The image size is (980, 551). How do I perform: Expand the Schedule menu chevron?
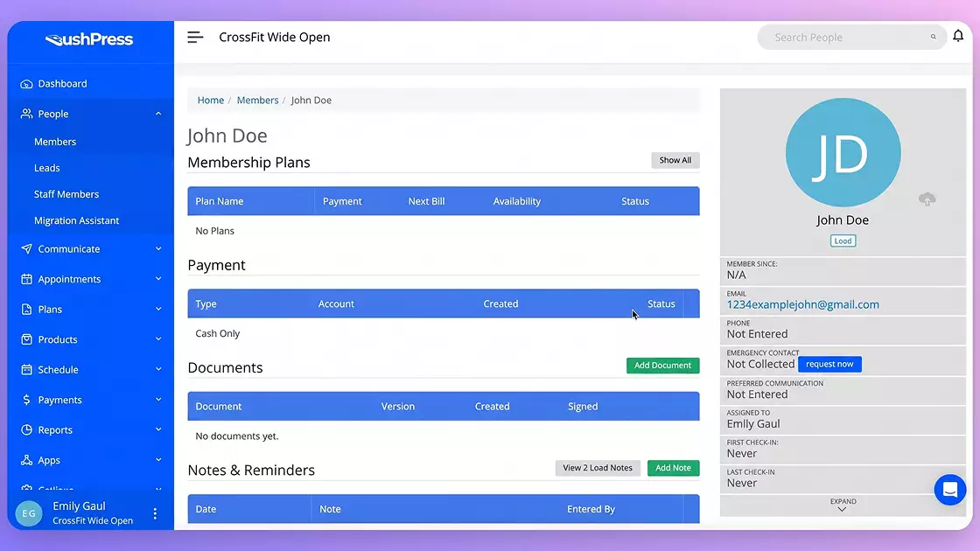(158, 369)
